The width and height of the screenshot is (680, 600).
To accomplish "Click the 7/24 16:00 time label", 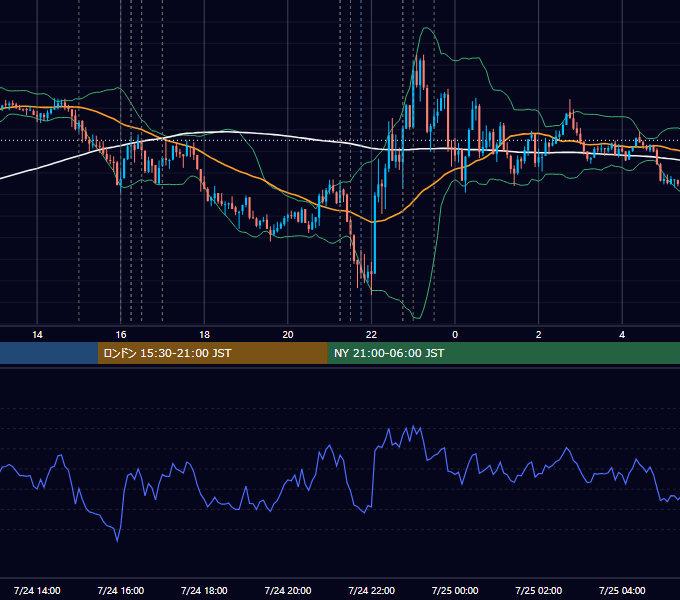I will point(121,590).
